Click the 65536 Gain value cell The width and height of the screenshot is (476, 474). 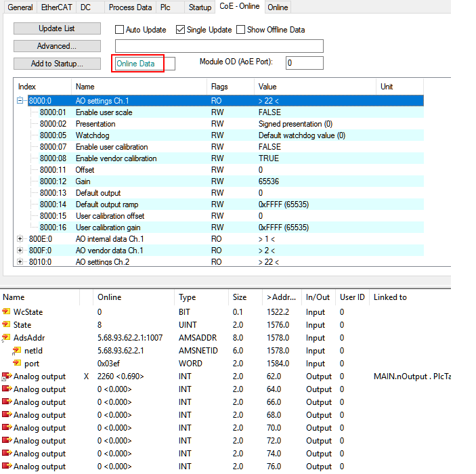click(x=269, y=181)
